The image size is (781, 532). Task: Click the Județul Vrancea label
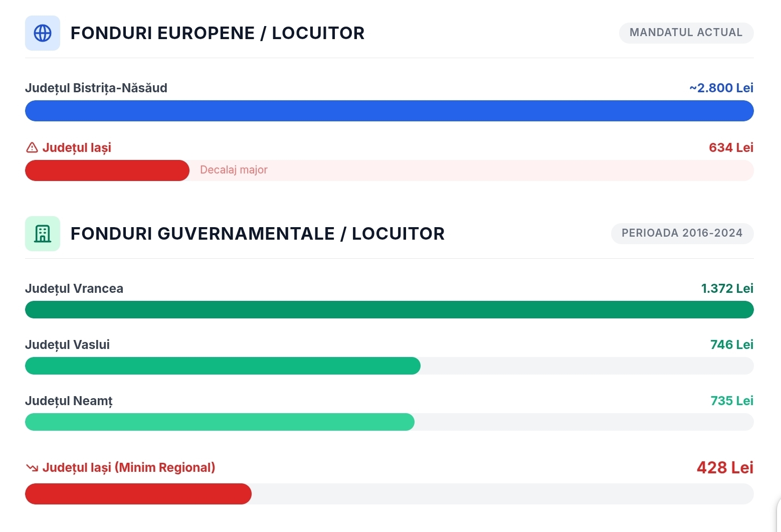coord(74,289)
